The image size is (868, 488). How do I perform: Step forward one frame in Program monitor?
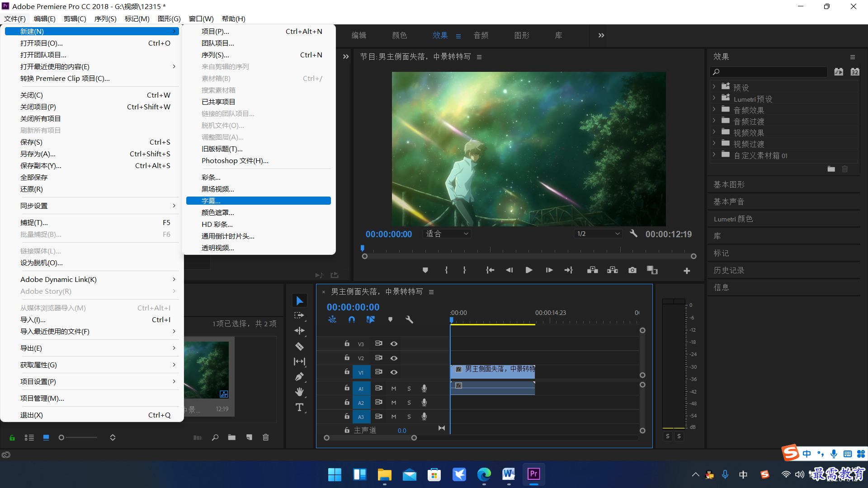[x=549, y=270]
